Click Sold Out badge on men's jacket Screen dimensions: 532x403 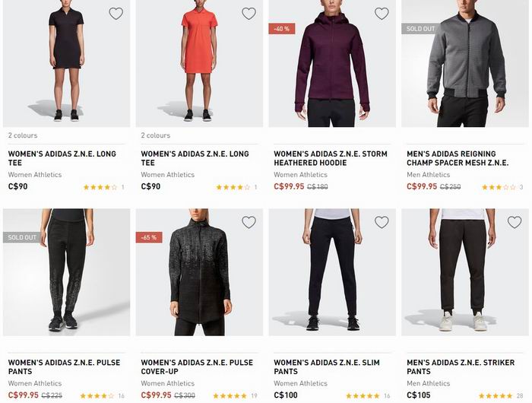click(420, 29)
